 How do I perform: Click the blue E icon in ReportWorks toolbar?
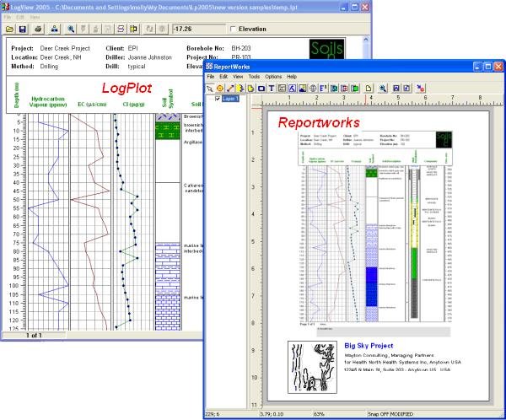(x=323, y=88)
